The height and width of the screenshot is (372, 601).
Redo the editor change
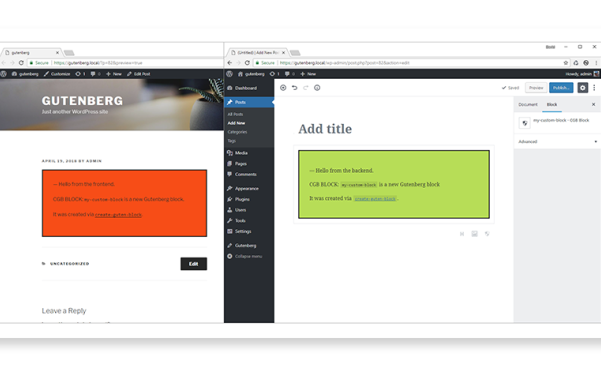tap(305, 88)
